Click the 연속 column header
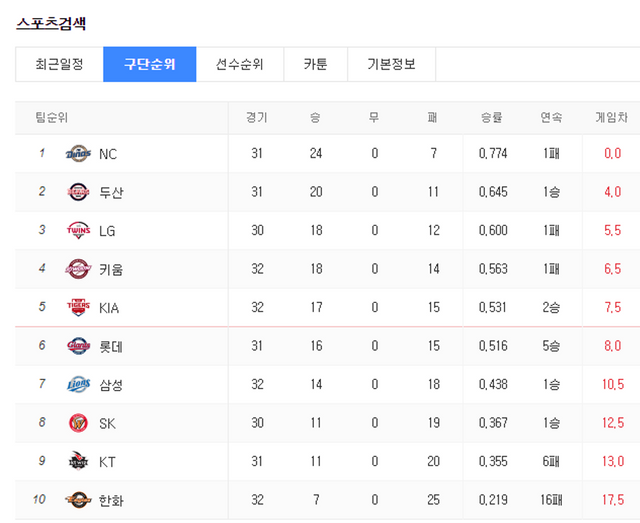 551,118
